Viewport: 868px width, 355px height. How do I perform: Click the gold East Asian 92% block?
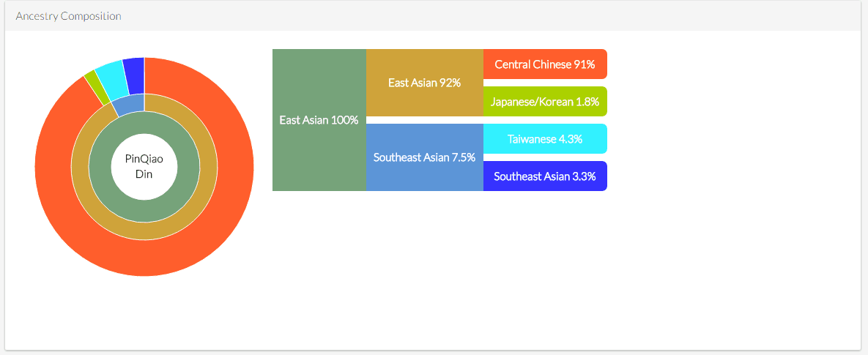click(425, 83)
